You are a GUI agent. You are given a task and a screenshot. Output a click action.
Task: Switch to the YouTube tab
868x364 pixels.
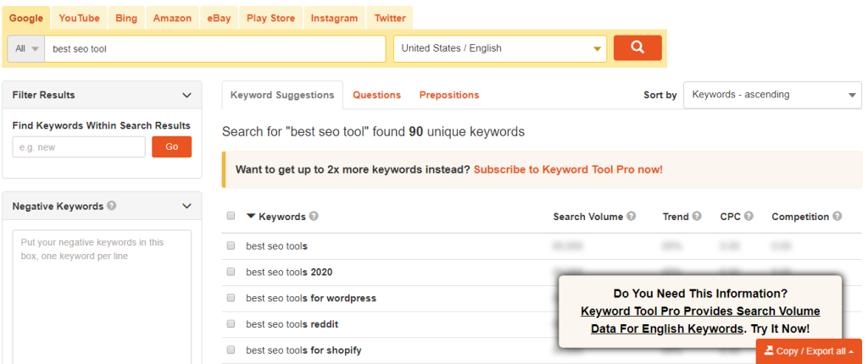pos(79,18)
